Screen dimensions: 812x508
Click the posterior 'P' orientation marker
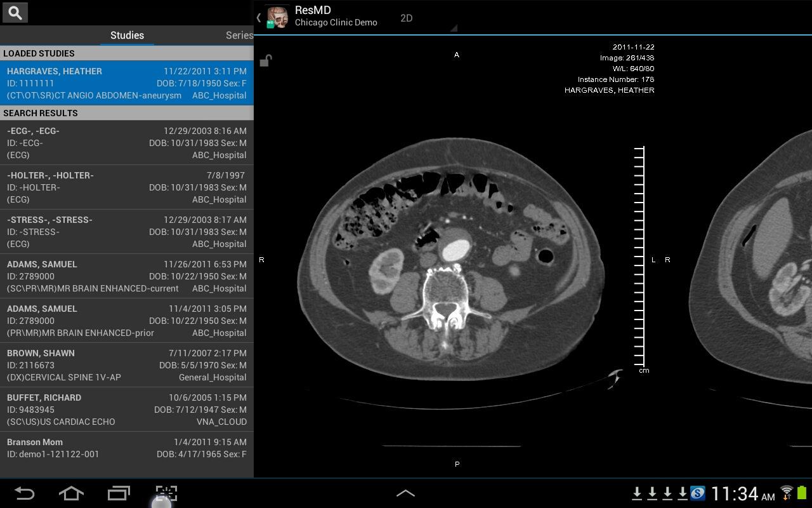pyautogui.click(x=457, y=464)
